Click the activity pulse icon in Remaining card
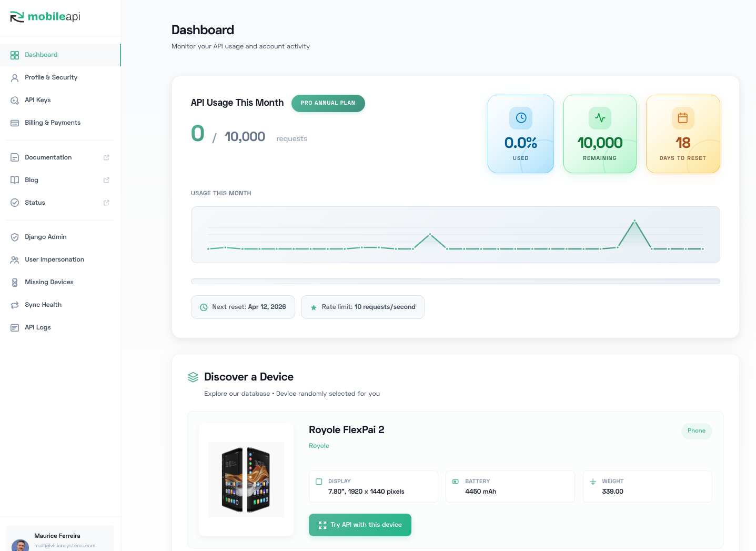 [x=600, y=118]
